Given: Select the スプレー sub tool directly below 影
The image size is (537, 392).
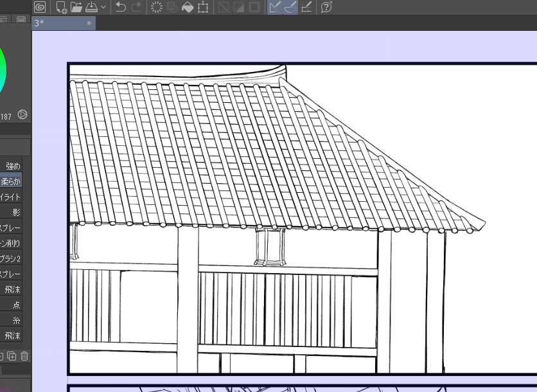Looking at the screenshot, I should (x=11, y=228).
